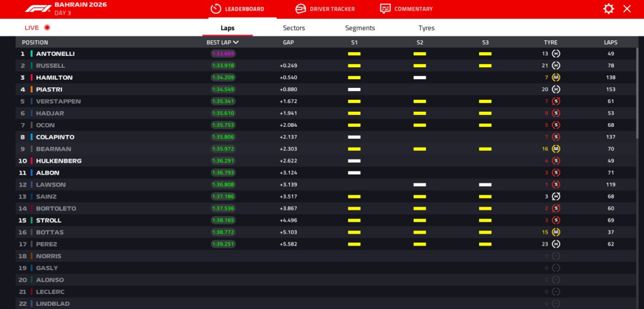Click driver name LECLERC
This screenshot has height=309, width=644.
[x=50, y=292]
